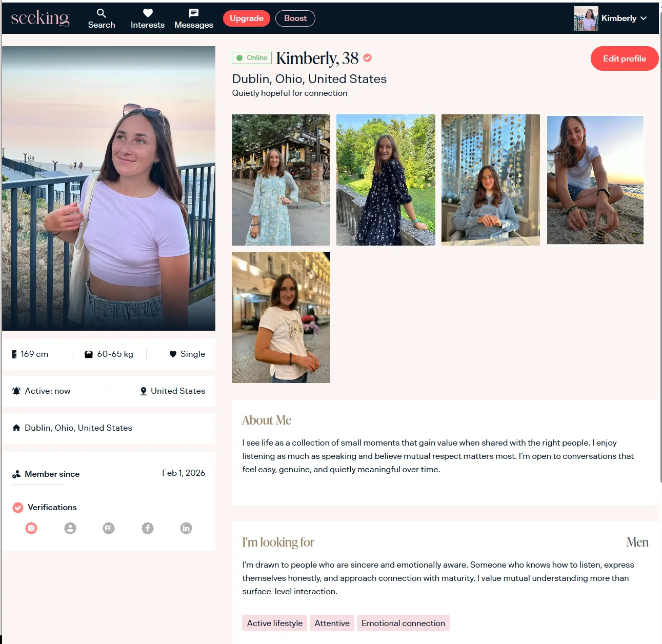Click the seeking logo
662x644 pixels.
click(x=40, y=18)
